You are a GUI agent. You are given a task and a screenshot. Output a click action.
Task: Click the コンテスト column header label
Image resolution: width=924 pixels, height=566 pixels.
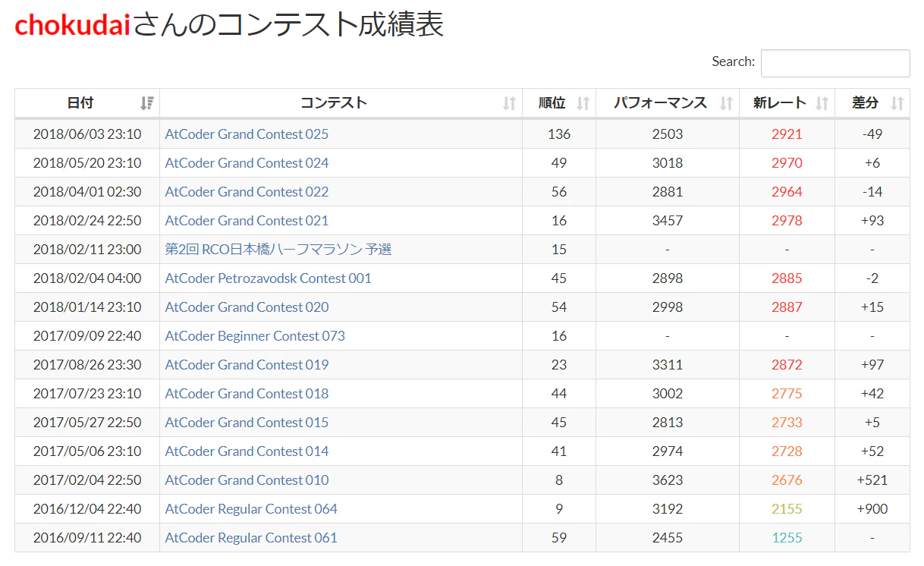click(x=334, y=103)
